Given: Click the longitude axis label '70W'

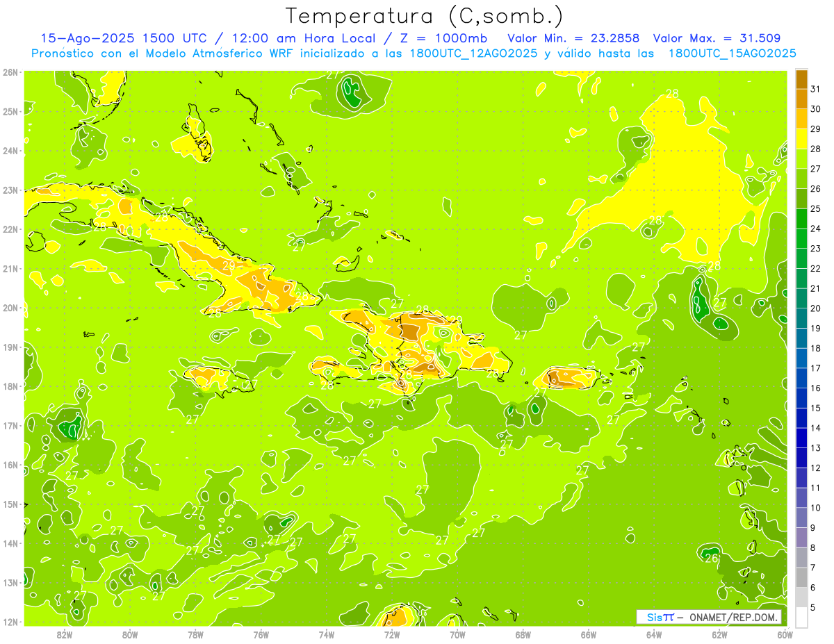Looking at the screenshot, I should [457, 634].
